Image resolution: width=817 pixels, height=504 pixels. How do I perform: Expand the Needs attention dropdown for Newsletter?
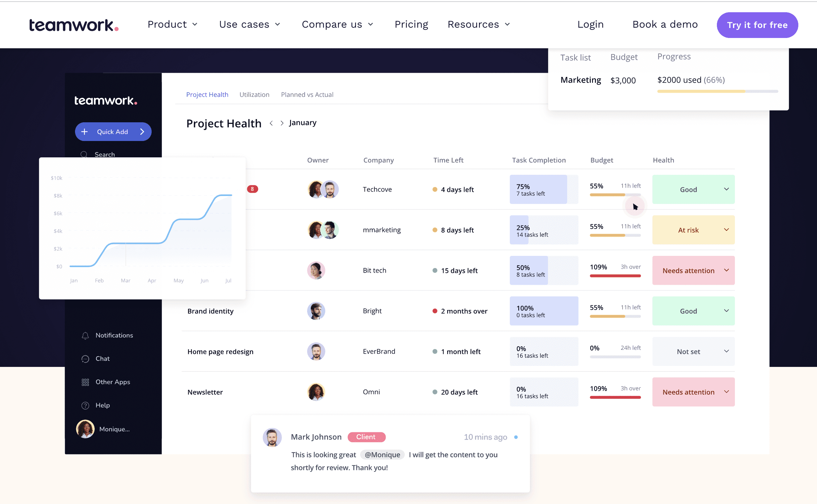point(727,392)
